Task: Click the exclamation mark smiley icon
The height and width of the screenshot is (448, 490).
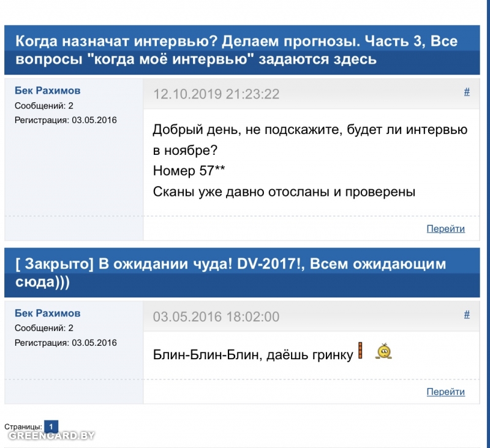Action: pos(360,350)
